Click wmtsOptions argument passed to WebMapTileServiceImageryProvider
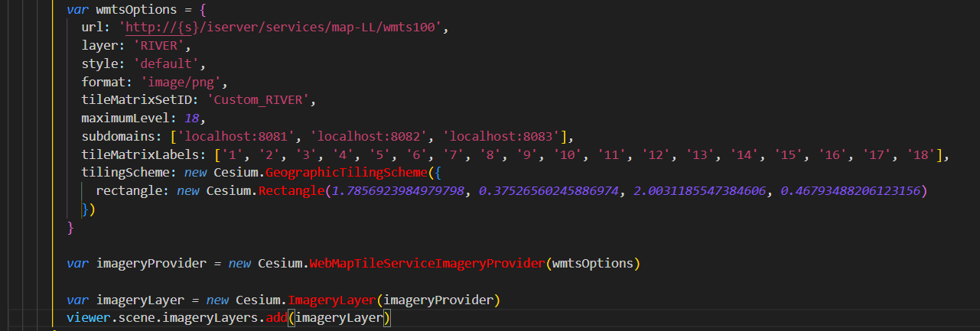This screenshot has height=331, width=980. tap(593, 264)
